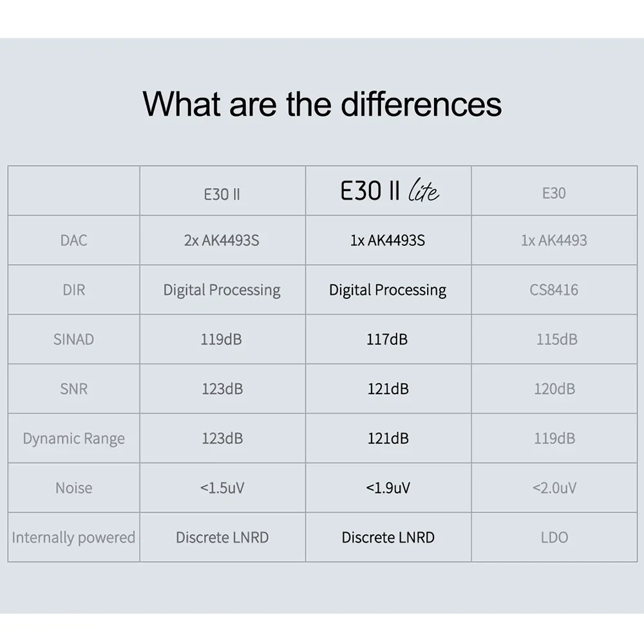
Task: Click the Dynamic Range row label
Action: tap(73, 439)
